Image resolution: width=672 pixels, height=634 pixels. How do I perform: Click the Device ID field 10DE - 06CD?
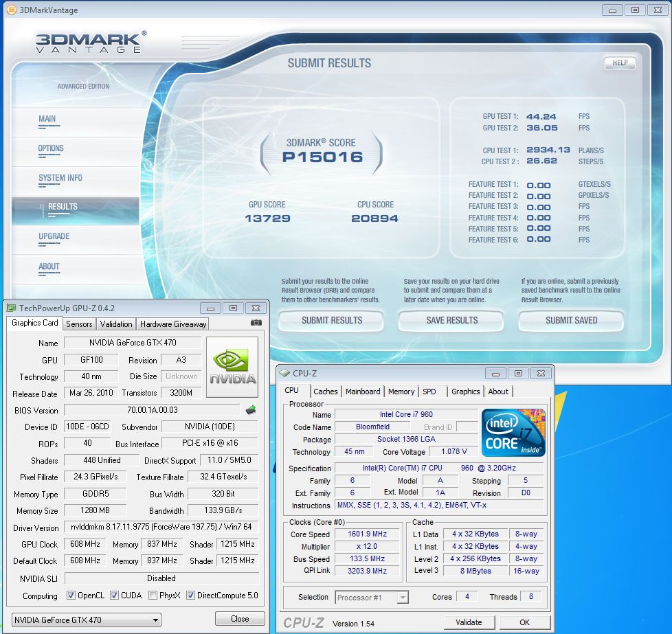87,427
